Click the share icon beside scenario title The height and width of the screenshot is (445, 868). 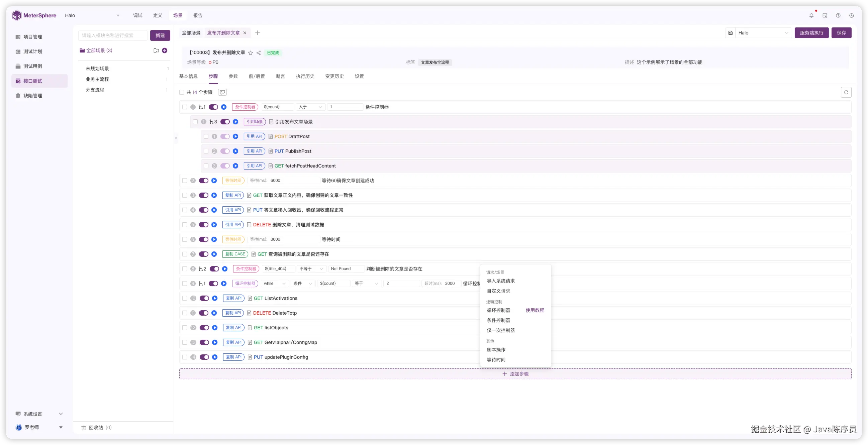click(259, 53)
